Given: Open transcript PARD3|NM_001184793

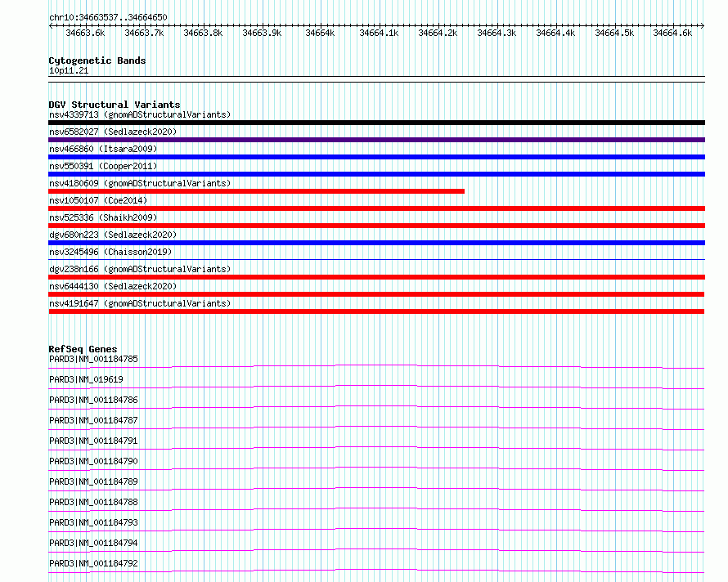Looking at the screenshot, I should 93,522.
